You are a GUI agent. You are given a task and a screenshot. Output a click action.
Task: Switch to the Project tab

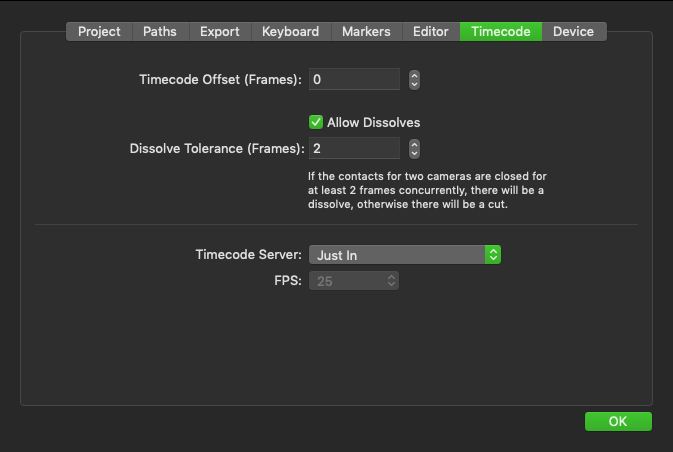point(99,31)
